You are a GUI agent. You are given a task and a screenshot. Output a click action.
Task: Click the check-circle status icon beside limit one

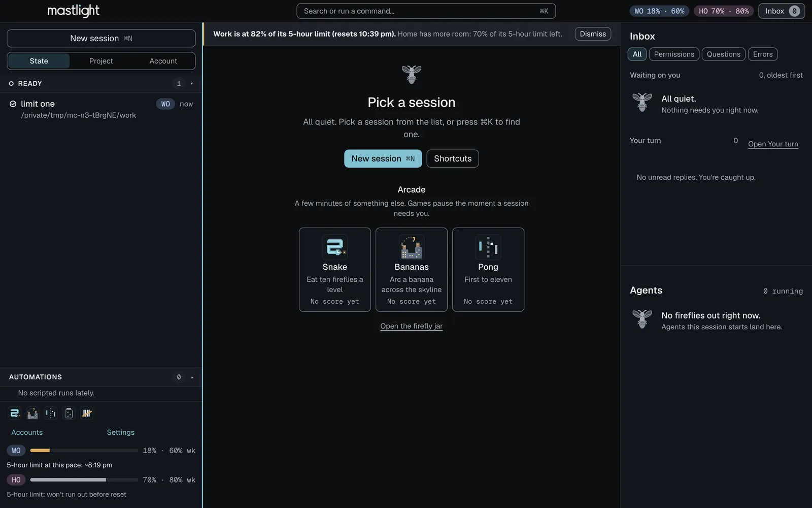tap(13, 104)
